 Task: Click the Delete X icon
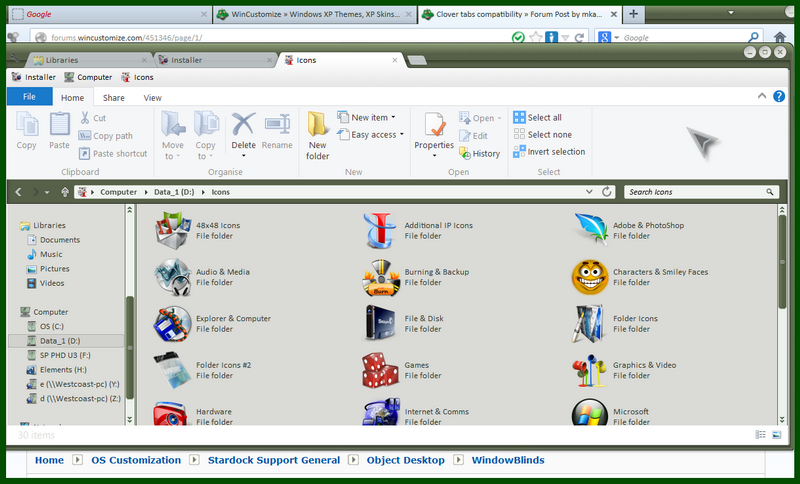click(x=243, y=124)
